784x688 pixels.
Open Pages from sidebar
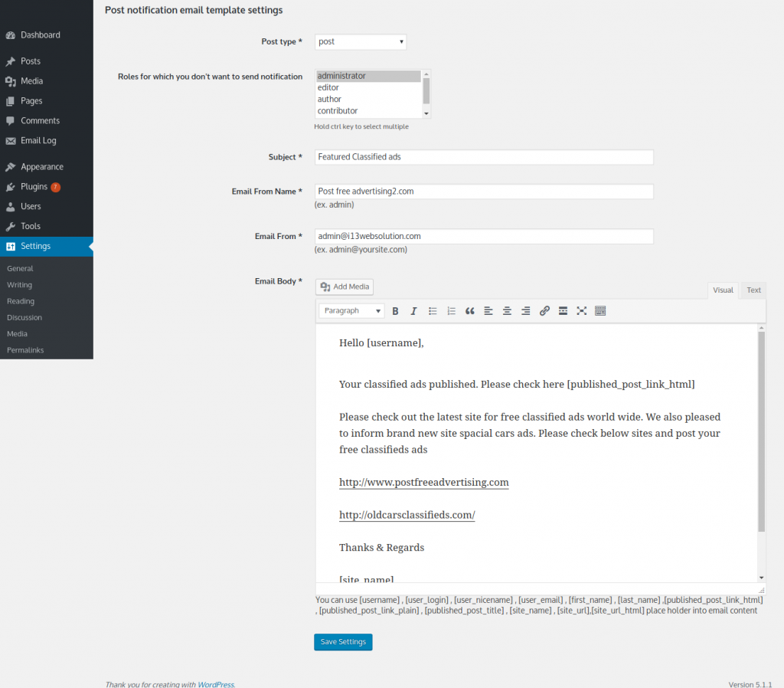pyautogui.click(x=47, y=101)
